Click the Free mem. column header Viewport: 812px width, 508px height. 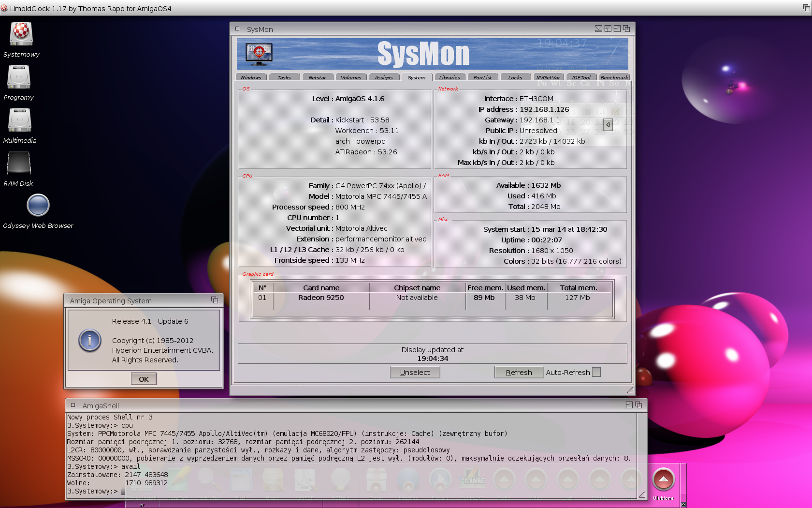[485, 287]
